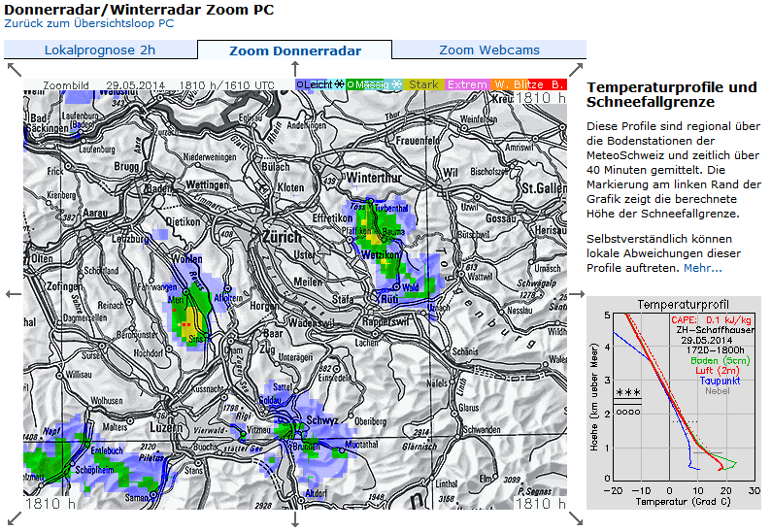Click the Stark yellow legend swatch
Image resolution: width=771 pixels, height=532 pixels.
coord(423,84)
